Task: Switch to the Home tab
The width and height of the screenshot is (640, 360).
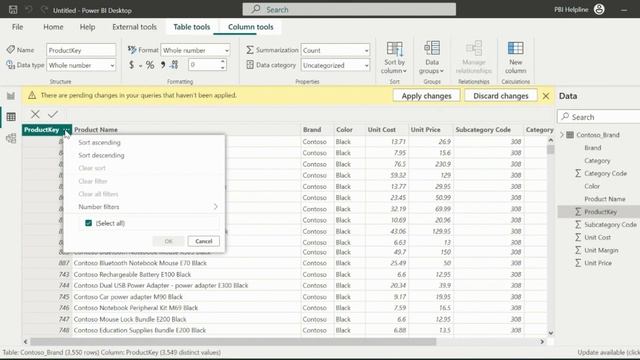Action: coord(53,27)
